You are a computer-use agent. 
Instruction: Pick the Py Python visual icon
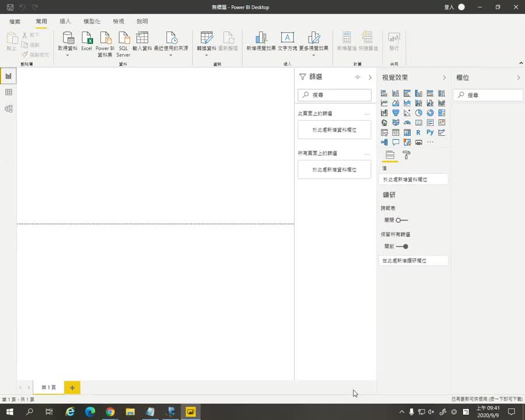click(x=430, y=132)
